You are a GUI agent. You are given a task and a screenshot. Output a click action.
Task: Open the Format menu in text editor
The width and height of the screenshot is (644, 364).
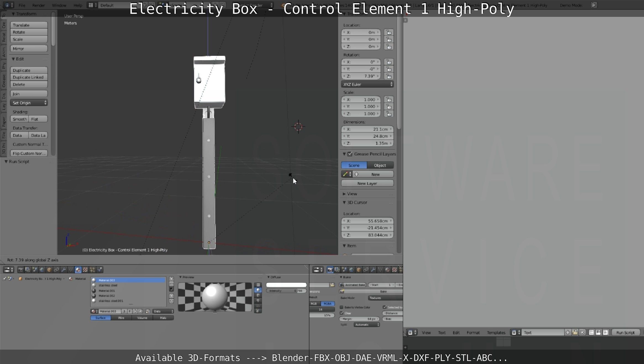(473, 332)
